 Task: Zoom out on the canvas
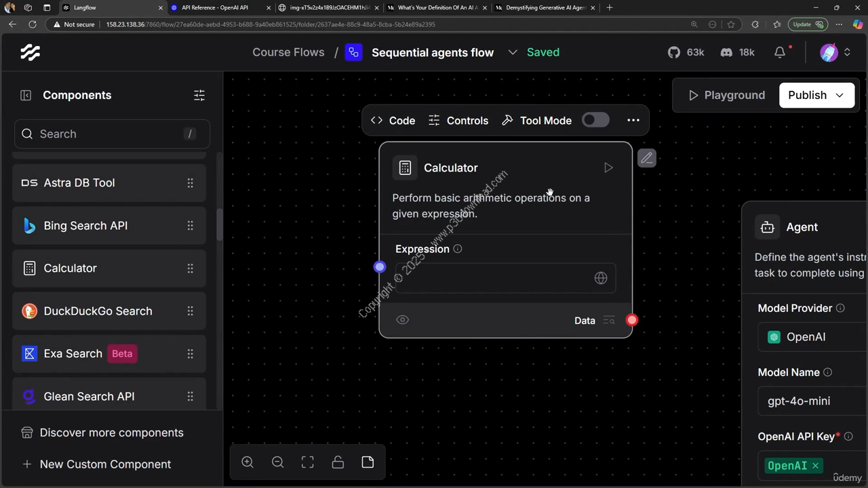[x=277, y=462]
